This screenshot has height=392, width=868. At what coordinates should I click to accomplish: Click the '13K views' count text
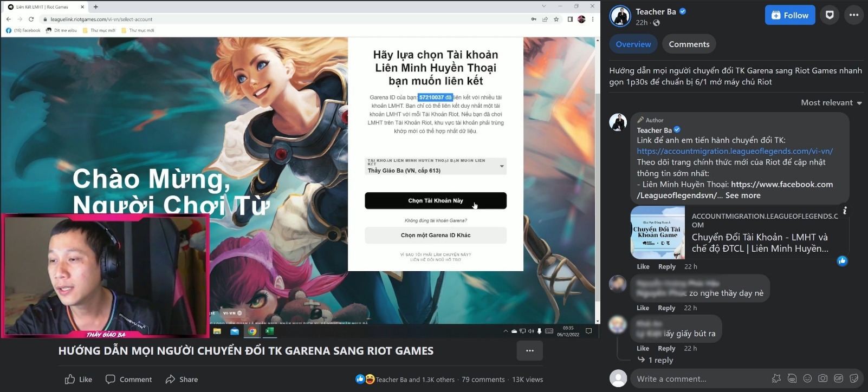pyautogui.click(x=528, y=380)
